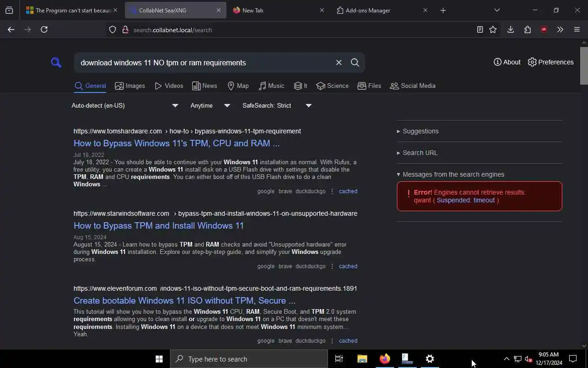Open the more options dots on ElevenForum result
Viewport: 588px width, 368px height.
click(332, 341)
